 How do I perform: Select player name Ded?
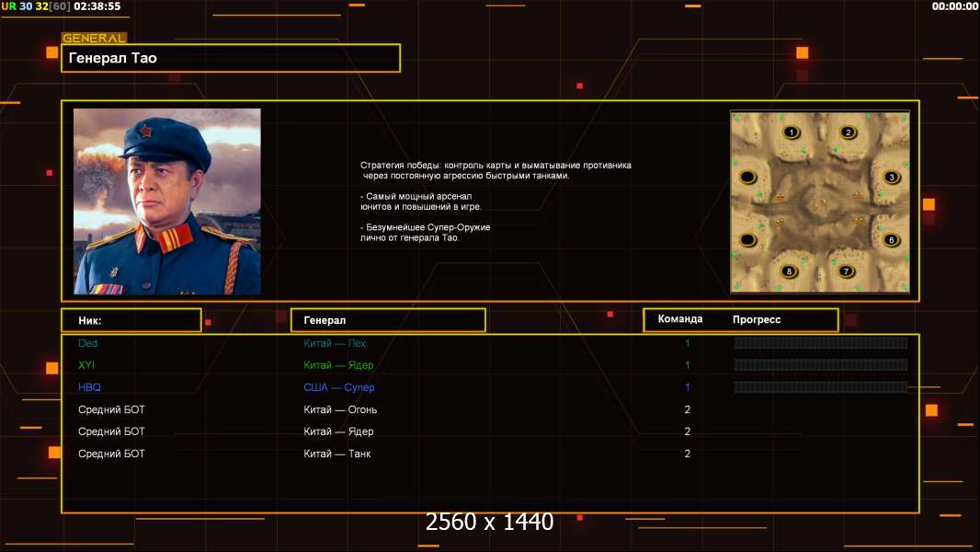87,343
